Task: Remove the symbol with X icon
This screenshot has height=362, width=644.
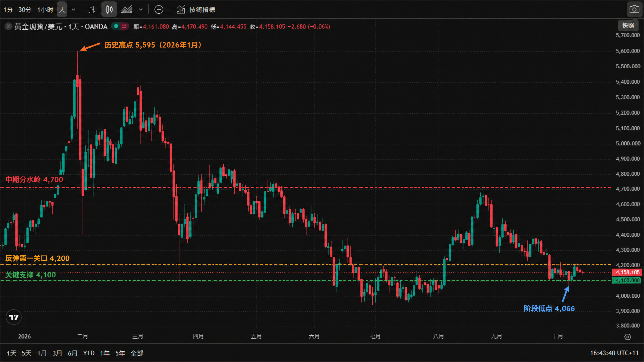Action: (x=8, y=26)
